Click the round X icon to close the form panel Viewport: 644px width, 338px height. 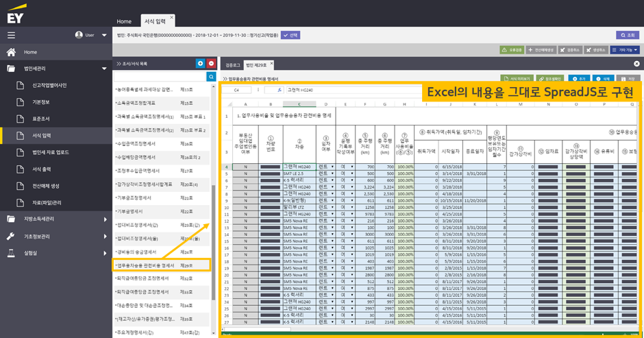tap(636, 64)
